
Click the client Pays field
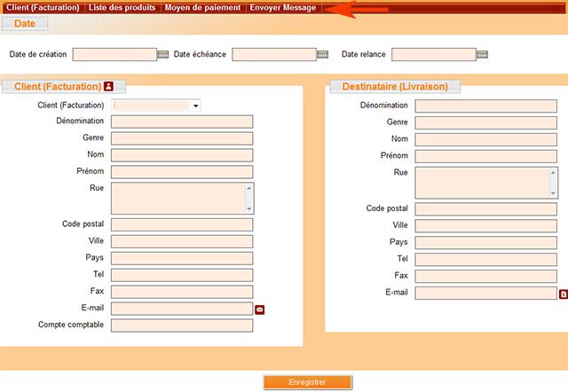tap(182, 258)
